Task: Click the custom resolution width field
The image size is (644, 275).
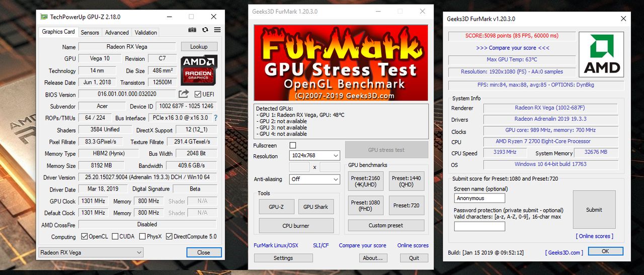Action: click(299, 167)
